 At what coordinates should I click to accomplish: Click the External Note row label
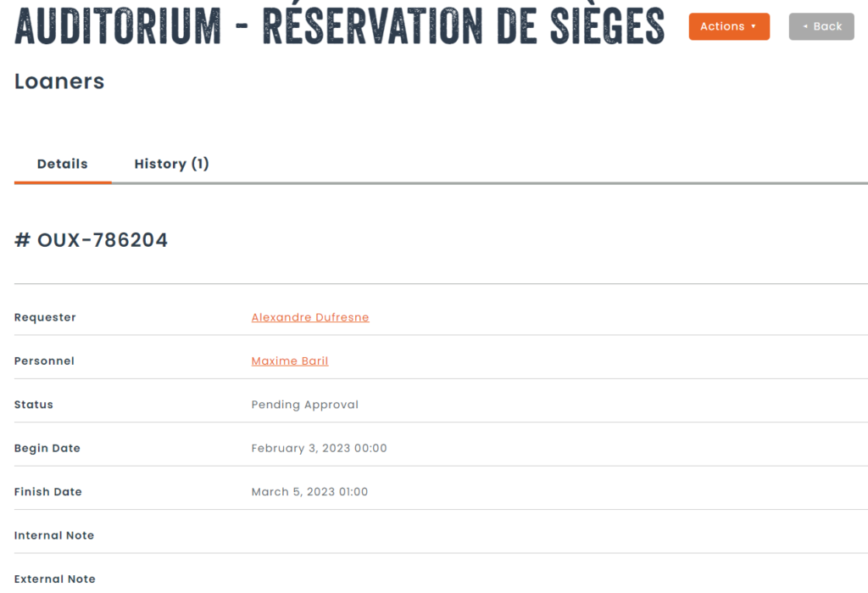pyautogui.click(x=55, y=579)
